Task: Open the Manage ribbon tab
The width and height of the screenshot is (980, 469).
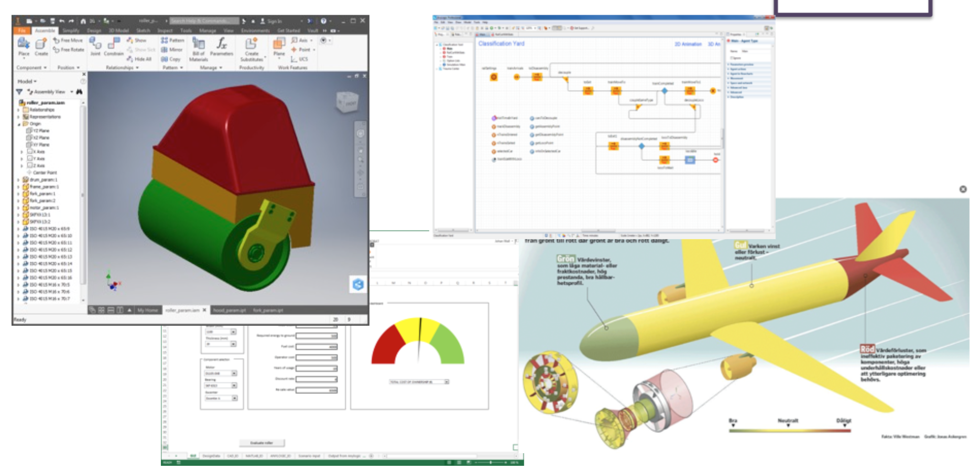Action: (208, 30)
